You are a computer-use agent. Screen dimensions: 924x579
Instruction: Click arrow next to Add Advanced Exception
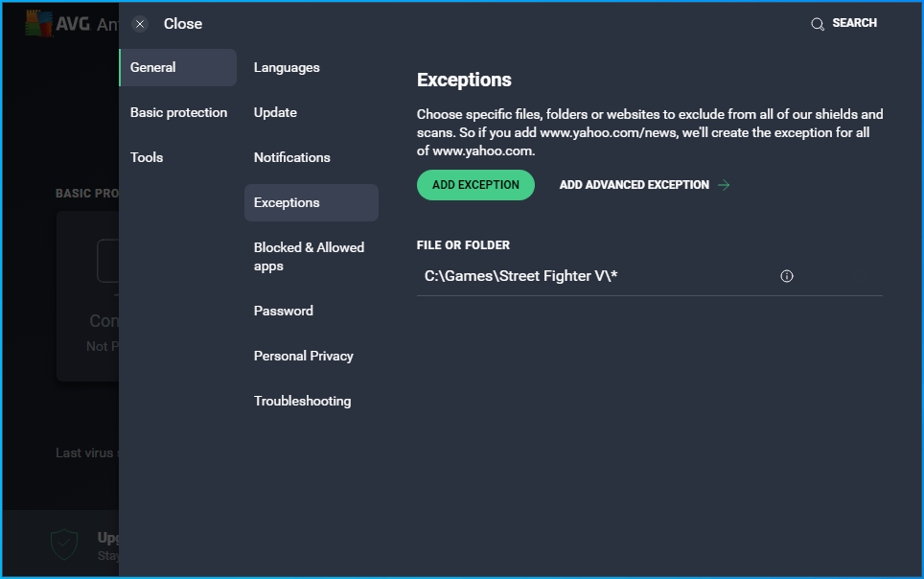click(x=724, y=185)
